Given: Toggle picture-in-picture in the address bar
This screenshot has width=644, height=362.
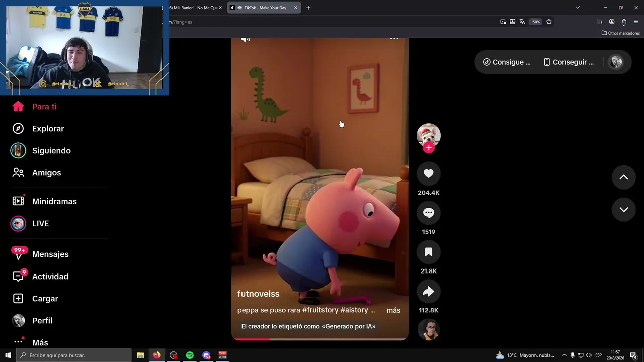Looking at the screenshot, I should [503, 22].
